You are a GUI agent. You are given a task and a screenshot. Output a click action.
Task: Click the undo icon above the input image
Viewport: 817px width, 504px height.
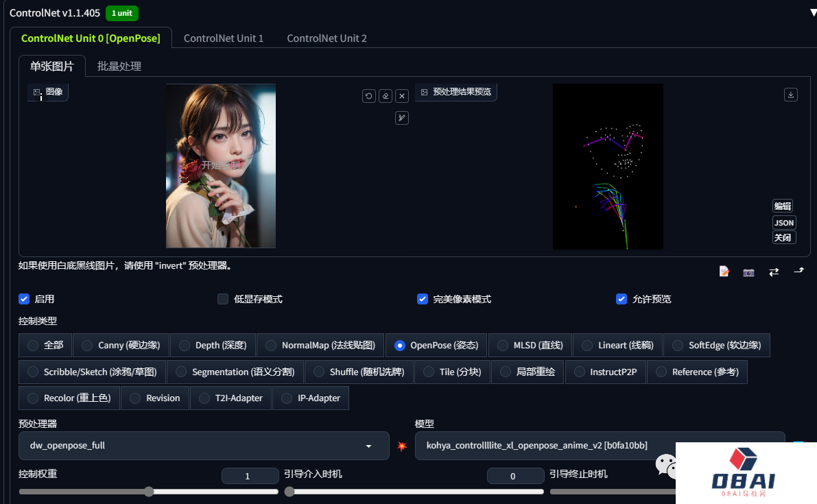[369, 96]
